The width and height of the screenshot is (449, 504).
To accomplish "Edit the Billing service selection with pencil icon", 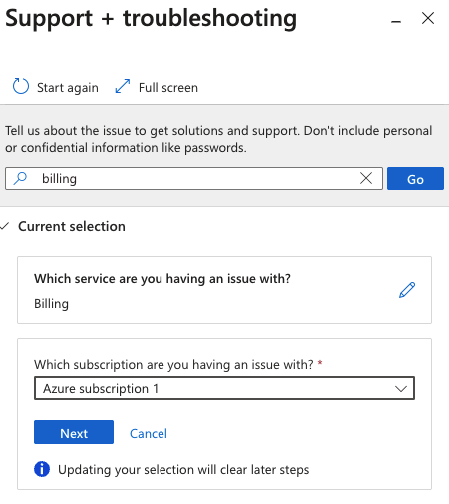I will (x=407, y=290).
